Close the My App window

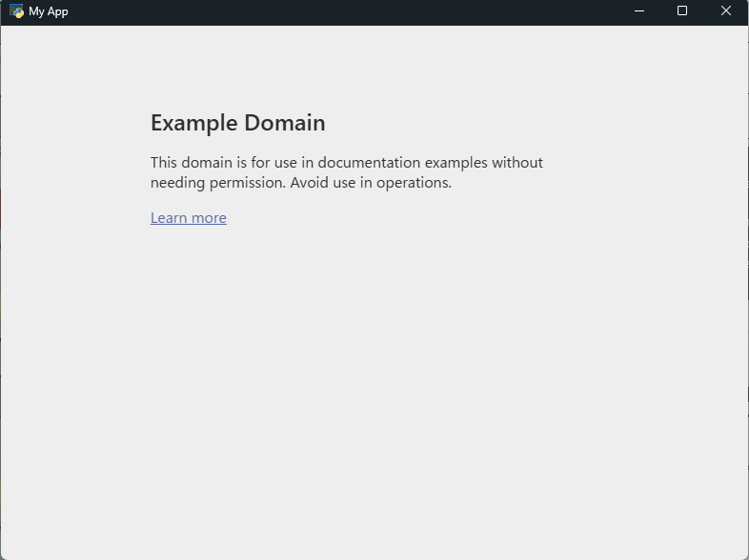(726, 11)
